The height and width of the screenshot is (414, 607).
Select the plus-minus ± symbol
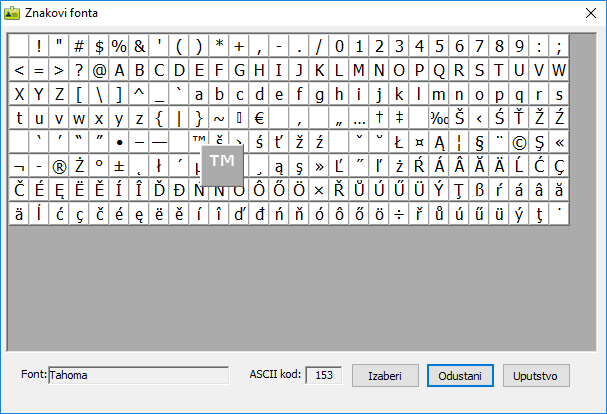(x=119, y=166)
